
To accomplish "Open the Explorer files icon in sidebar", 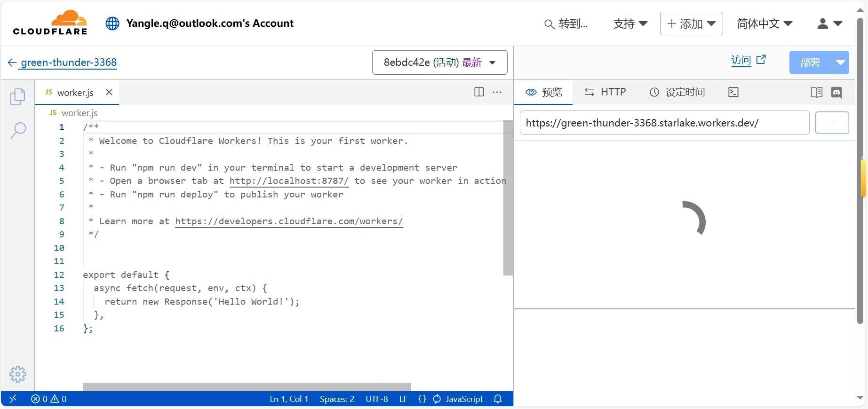I will click(x=18, y=97).
